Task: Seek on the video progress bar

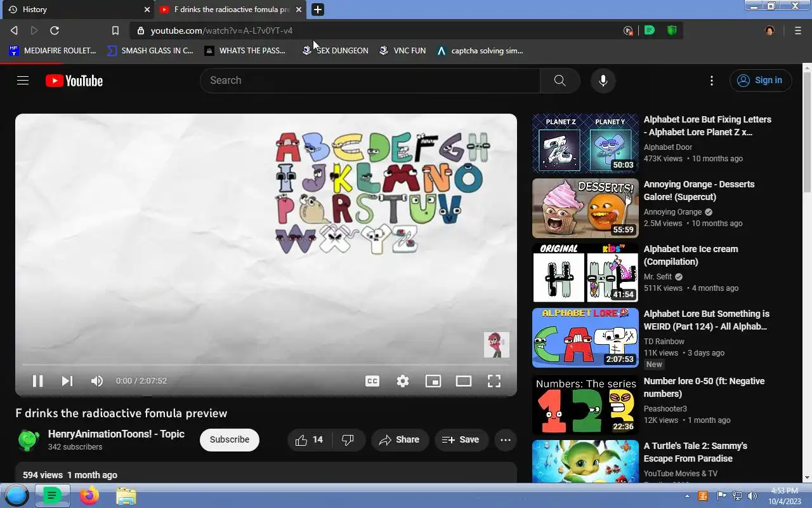Action: (266, 364)
